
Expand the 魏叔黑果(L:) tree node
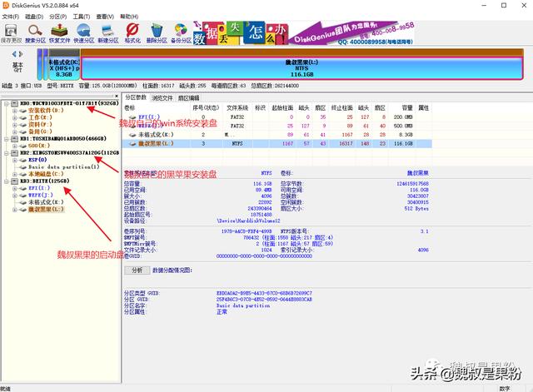coord(15,210)
